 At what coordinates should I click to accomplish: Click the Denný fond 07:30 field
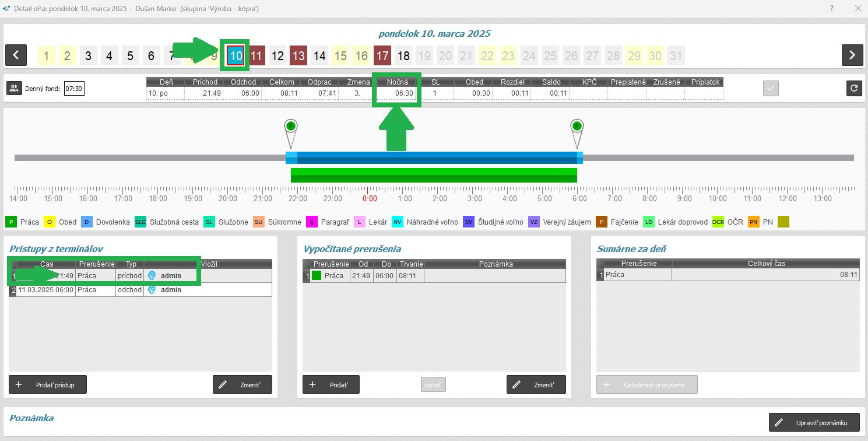74,89
